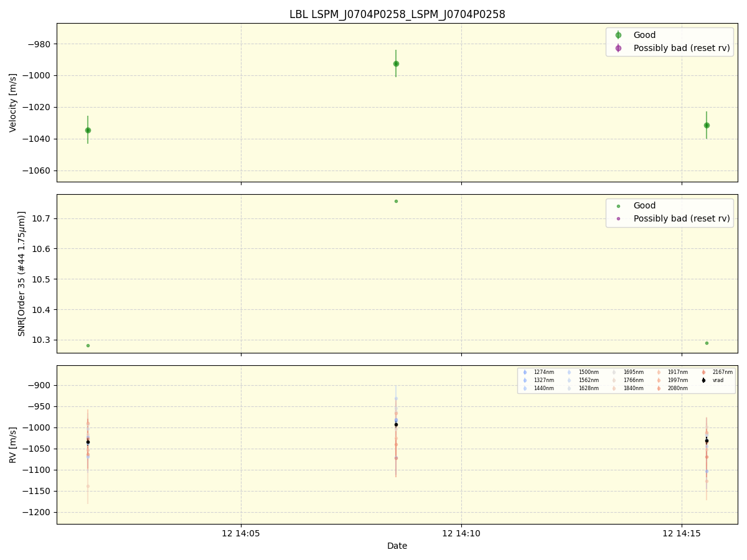747x560 pixels.
Task: Click the 10.3 tick on the SNR axis
Action: (x=42, y=340)
